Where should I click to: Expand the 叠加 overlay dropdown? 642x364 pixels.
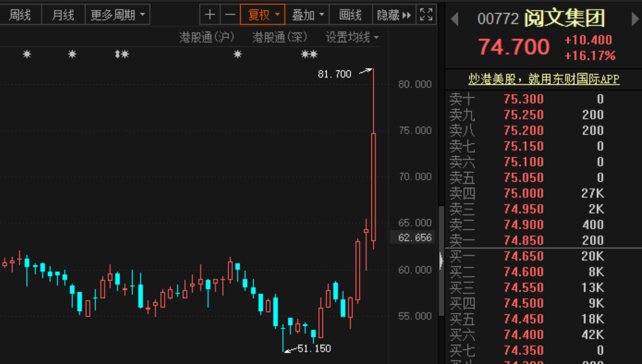point(307,14)
